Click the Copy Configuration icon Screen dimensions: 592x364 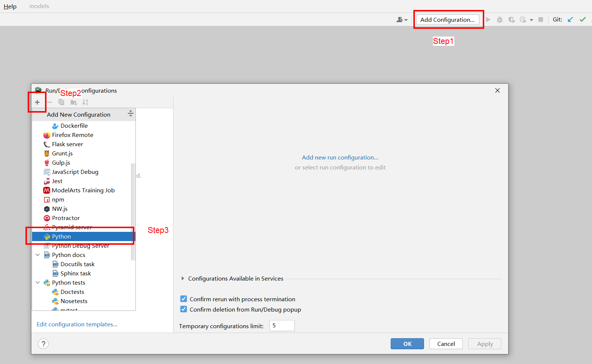pos(61,102)
